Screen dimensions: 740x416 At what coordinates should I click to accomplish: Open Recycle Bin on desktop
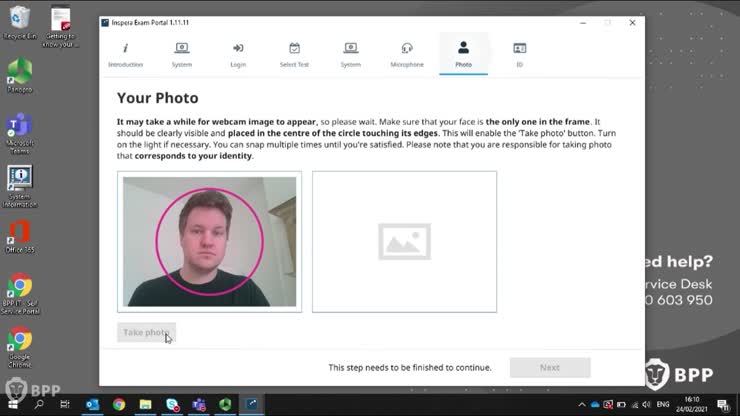point(19,20)
